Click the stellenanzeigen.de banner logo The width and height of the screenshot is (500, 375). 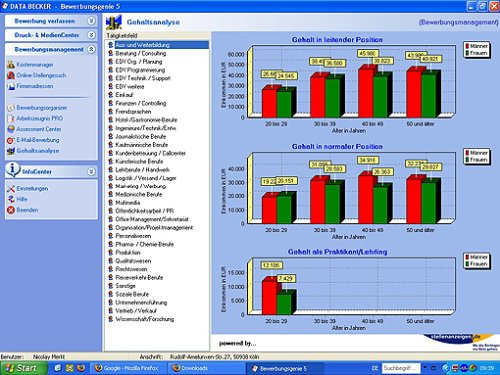coord(462,341)
